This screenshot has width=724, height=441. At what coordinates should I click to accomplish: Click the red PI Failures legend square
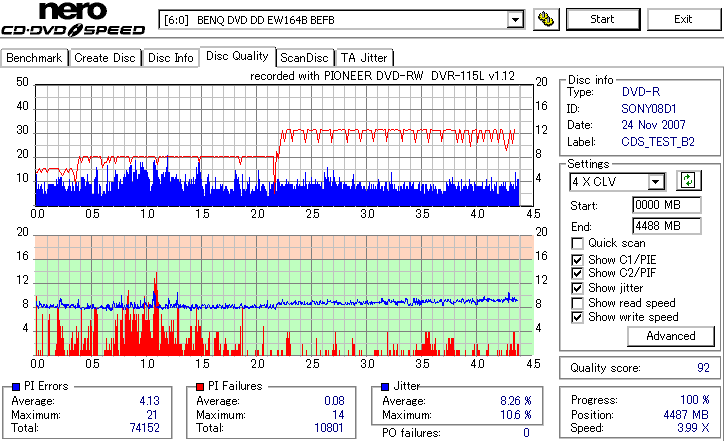click(x=200, y=387)
